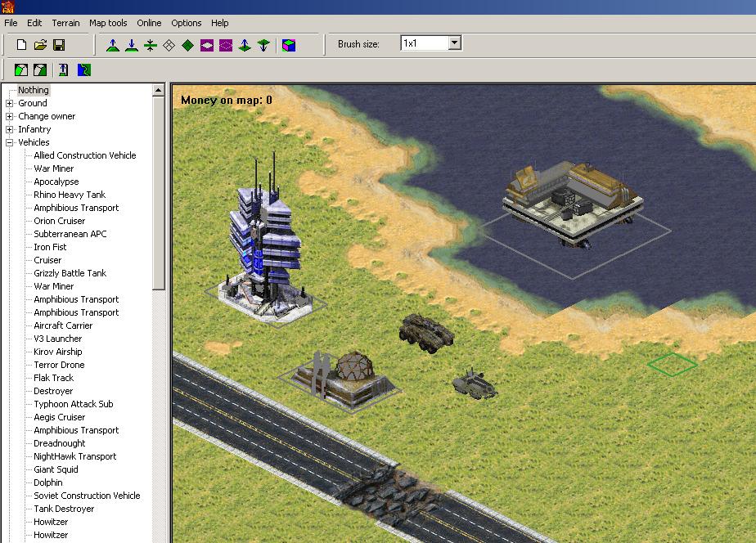The image size is (756, 543).
Task: Select NightHawk Transport
Action: (74, 456)
